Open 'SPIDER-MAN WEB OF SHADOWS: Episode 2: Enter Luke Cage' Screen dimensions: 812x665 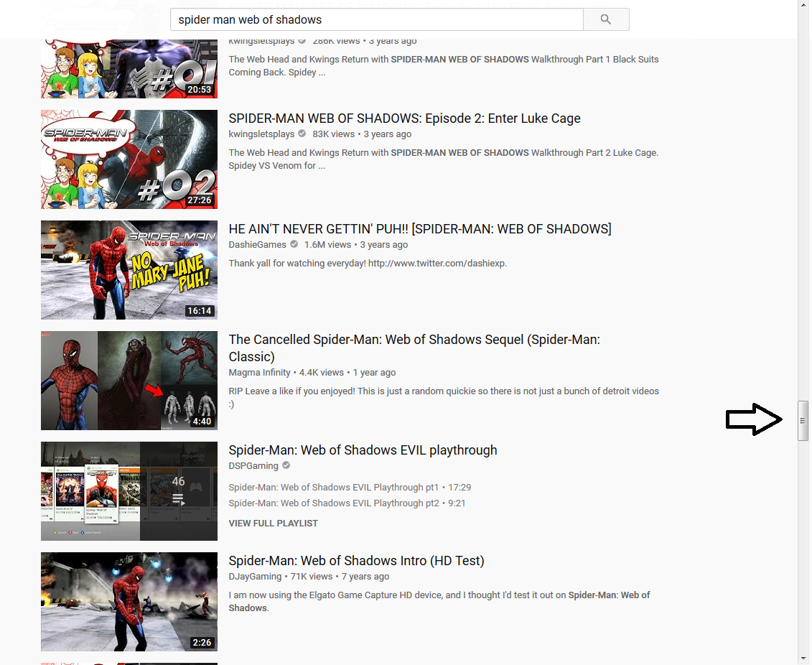click(404, 118)
